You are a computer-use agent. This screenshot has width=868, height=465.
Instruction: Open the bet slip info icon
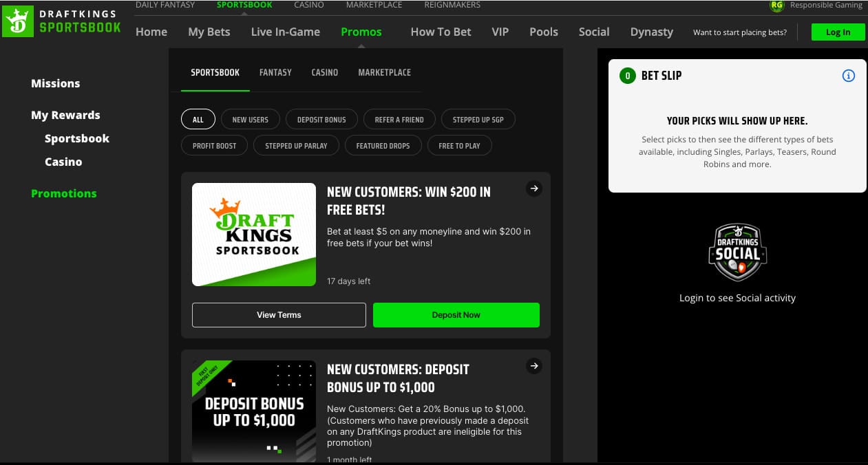point(849,76)
